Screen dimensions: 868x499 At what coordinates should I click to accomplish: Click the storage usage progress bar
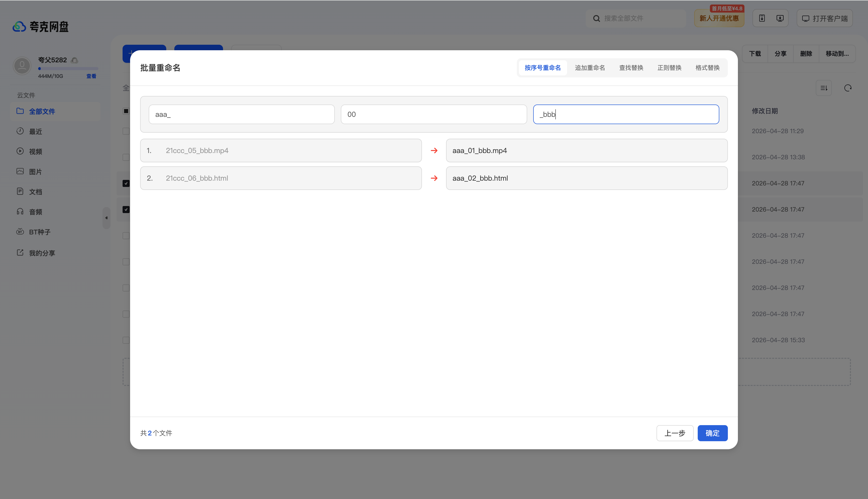coord(68,69)
